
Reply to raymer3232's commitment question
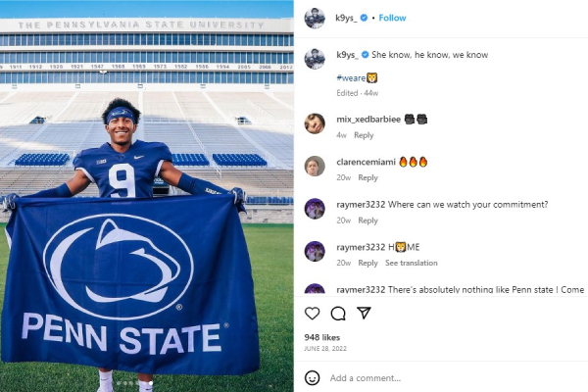click(x=367, y=220)
